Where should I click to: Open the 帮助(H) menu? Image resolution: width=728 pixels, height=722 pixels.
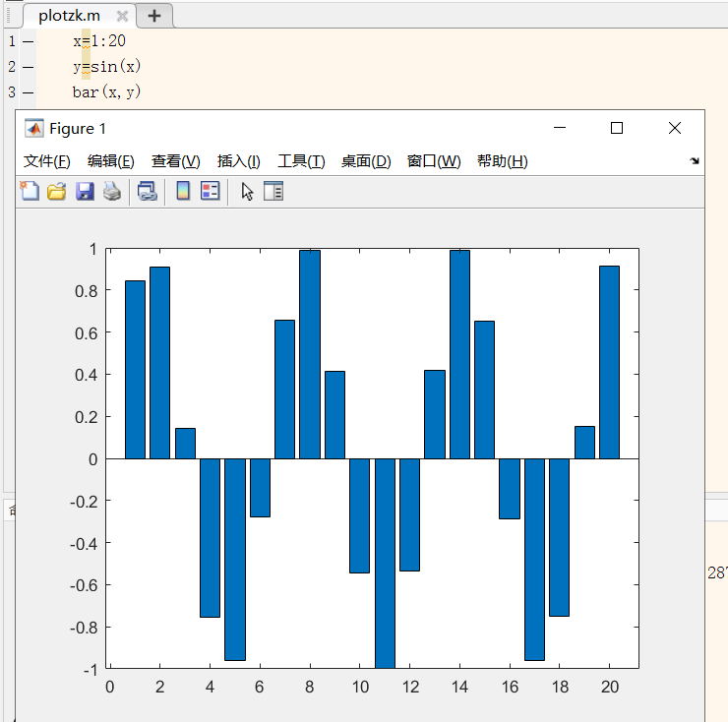pyautogui.click(x=503, y=161)
